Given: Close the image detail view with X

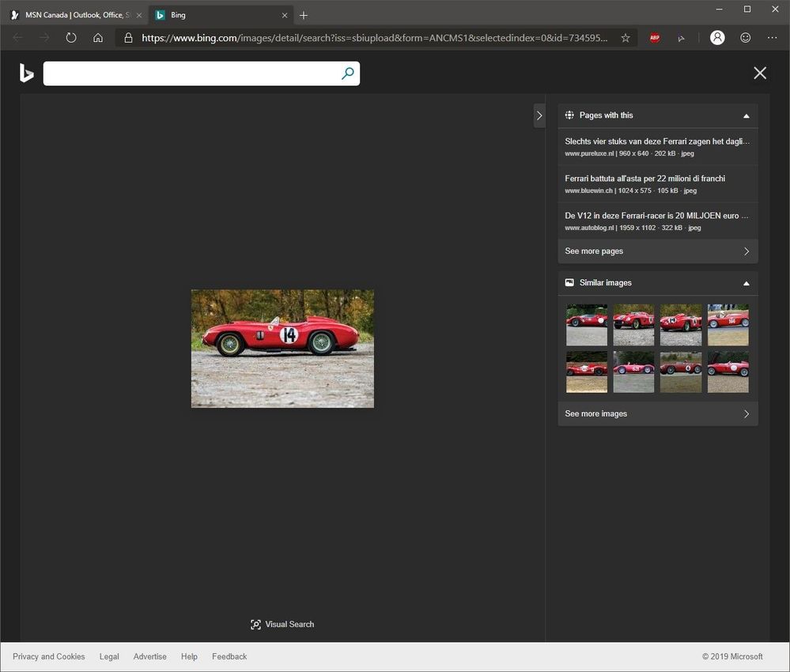Looking at the screenshot, I should pyautogui.click(x=760, y=74).
